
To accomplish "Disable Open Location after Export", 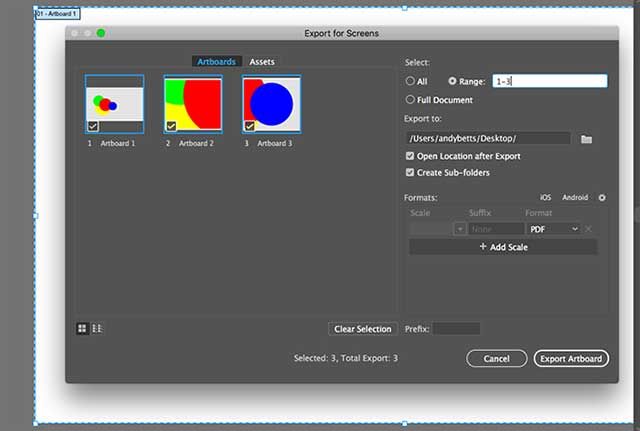I will coord(410,157).
